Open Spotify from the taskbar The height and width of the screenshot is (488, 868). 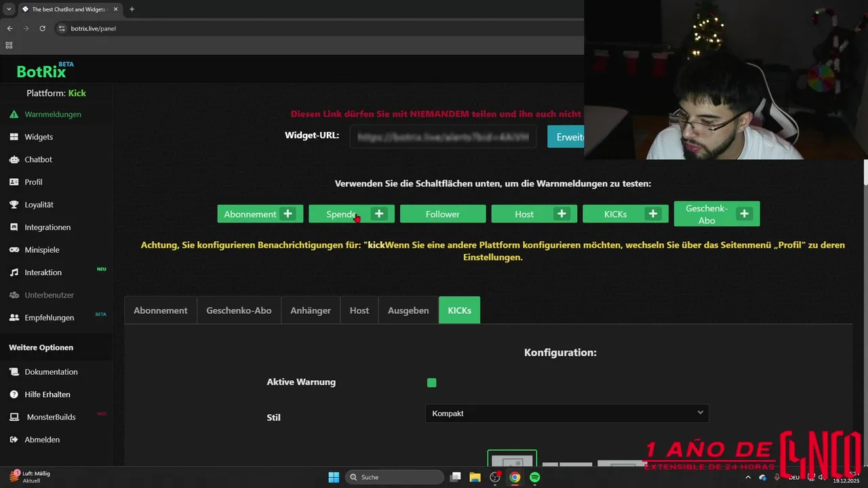point(534,477)
